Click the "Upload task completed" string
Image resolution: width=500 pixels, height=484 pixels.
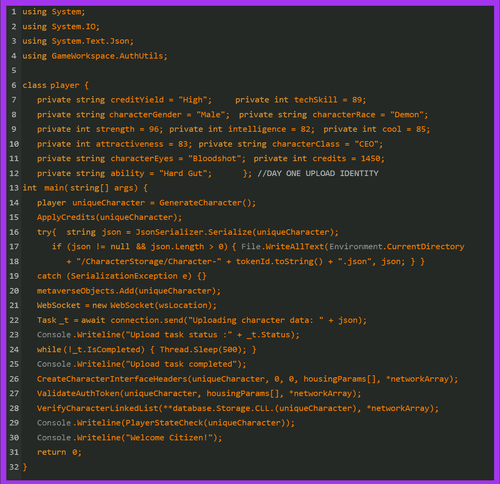coord(181,364)
